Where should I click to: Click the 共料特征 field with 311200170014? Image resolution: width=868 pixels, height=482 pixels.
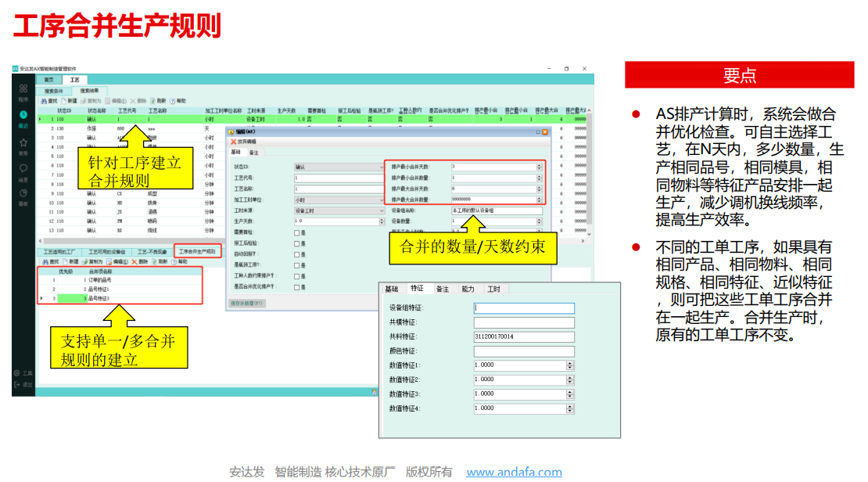[x=524, y=336]
